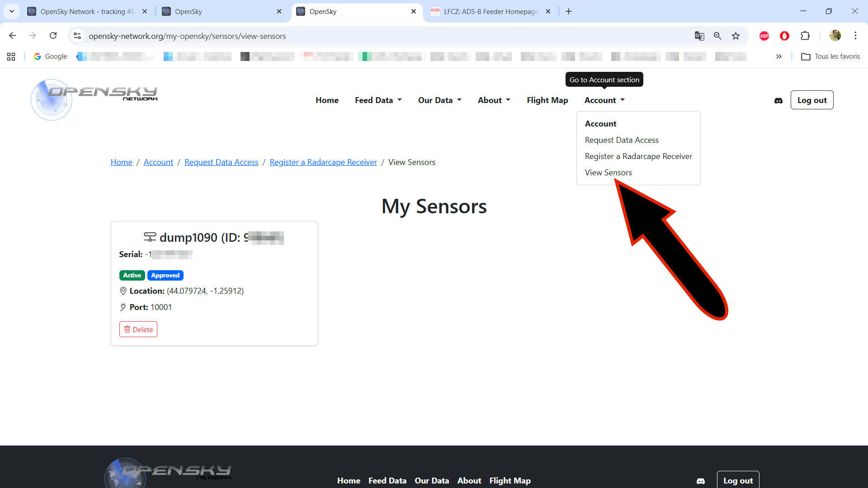Collapse the Account dropdown menu
The width and height of the screenshot is (868, 488).
[604, 100]
